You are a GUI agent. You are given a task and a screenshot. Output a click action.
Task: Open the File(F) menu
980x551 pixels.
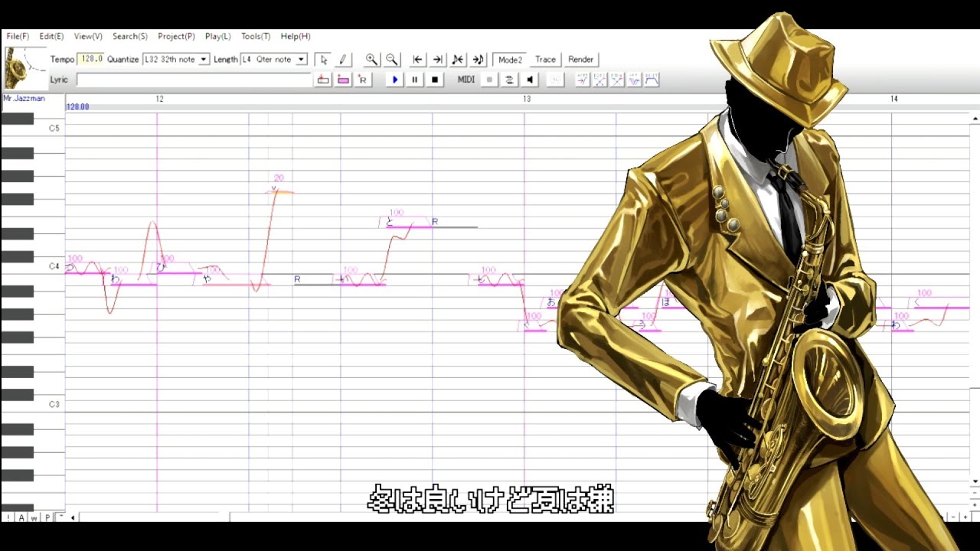pyautogui.click(x=18, y=36)
